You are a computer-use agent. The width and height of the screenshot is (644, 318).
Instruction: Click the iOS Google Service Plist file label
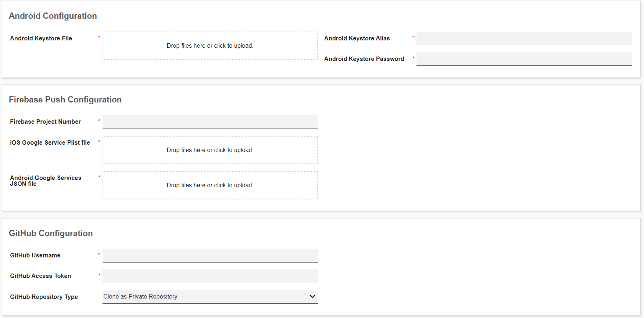point(50,142)
